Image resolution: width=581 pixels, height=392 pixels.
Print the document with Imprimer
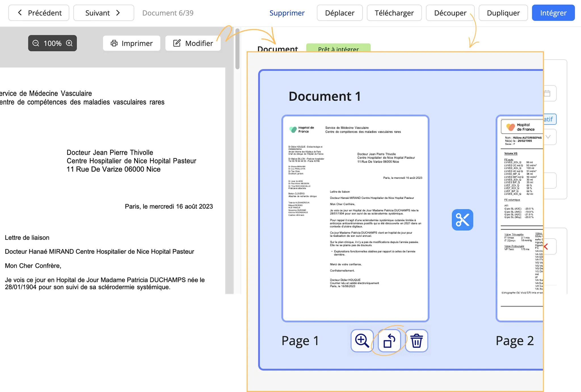132,43
